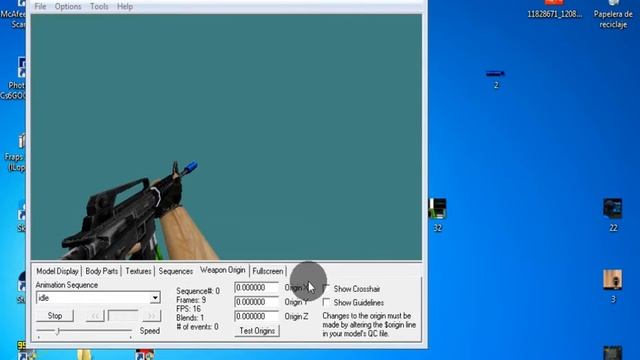Open the Tools menu
640x360 pixels.
[x=99, y=7]
